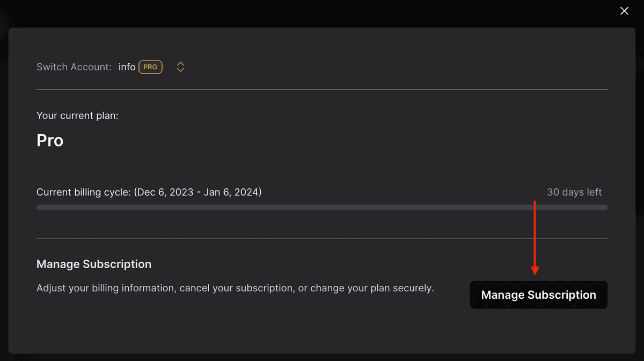This screenshot has height=361, width=644.
Task: Select the large "Pro" plan heading
Action: click(50, 141)
